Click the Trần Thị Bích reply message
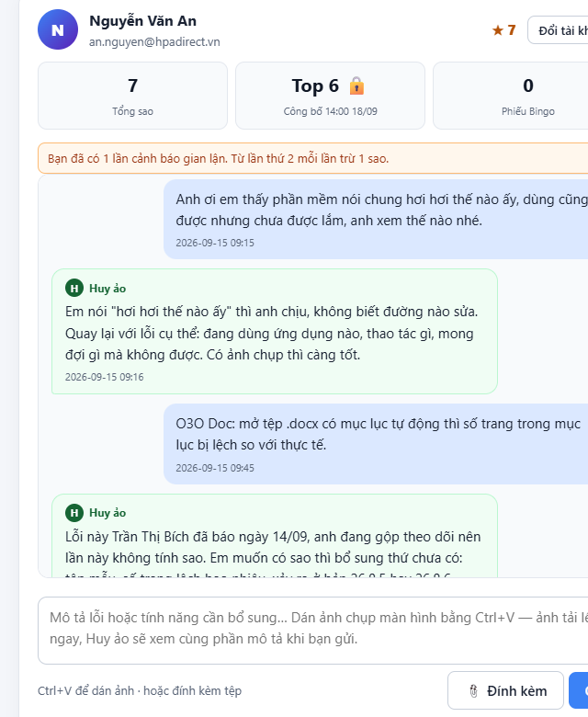Viewport: 588px width, 717px height. tap(275, 536)
